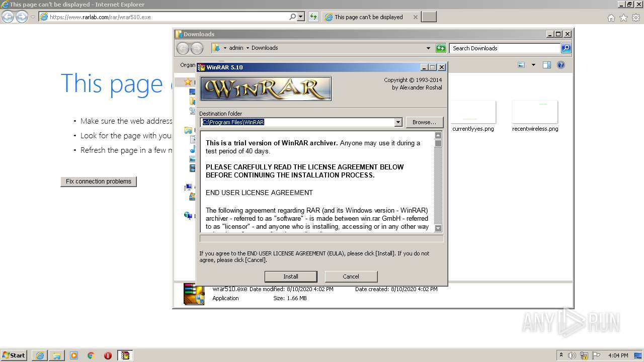Click the IE Home icon
This screenshot has width=644, height=362.
[611, 18]
